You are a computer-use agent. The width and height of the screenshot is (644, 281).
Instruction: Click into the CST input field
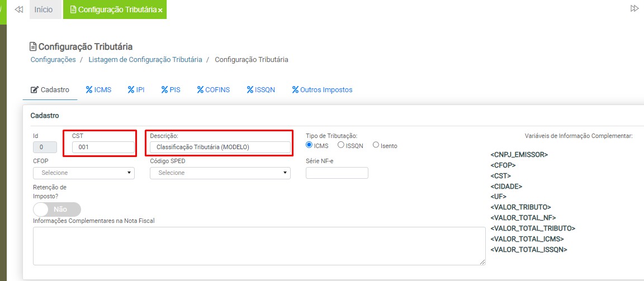(x=103, y=147)
